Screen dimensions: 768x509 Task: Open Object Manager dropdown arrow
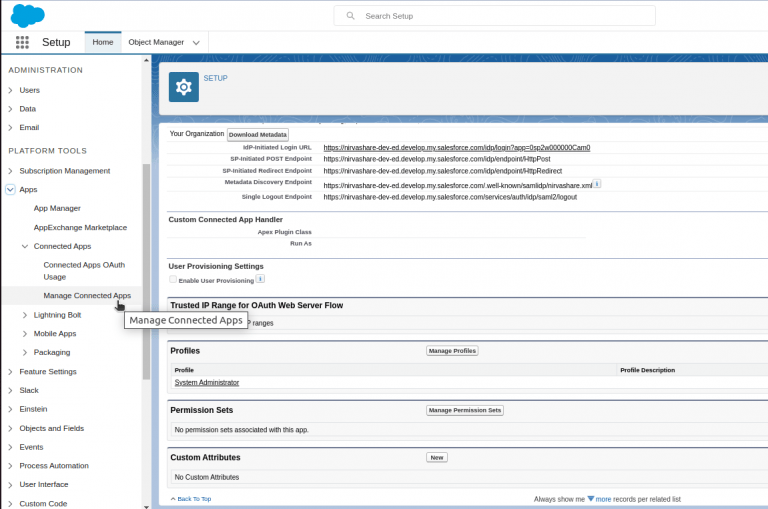pos(196,43)
